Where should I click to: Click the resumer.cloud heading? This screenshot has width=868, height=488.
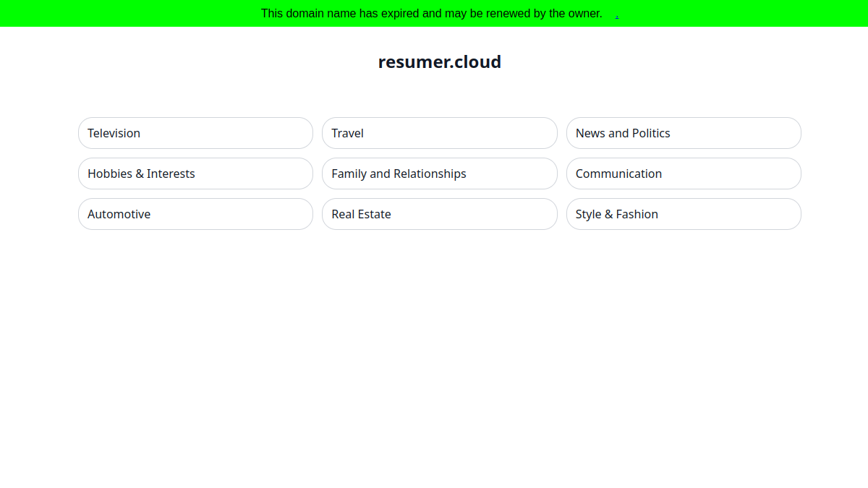pos(440,62)
